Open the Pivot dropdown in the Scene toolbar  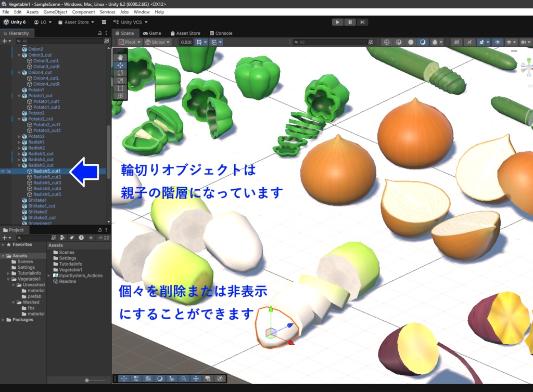pyautogui.click(x=130, y=42)
